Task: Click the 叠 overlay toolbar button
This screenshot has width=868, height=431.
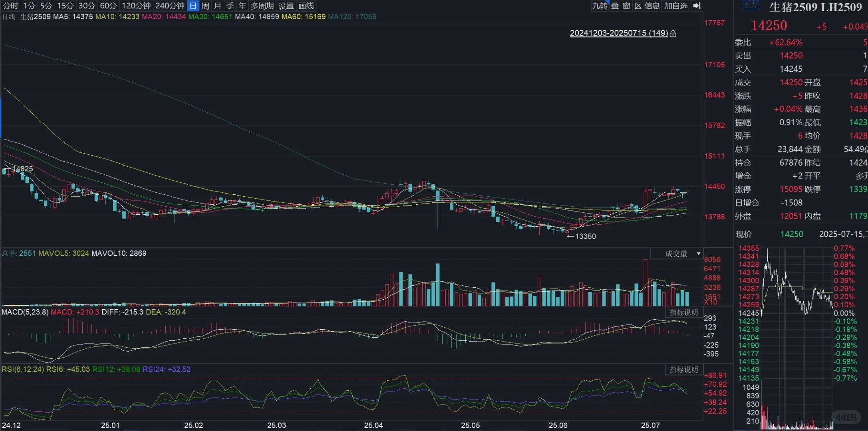Action: 615,6
